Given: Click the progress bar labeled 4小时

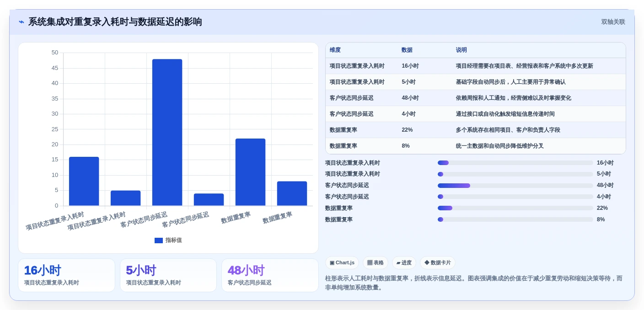Looking at the screenshot, I should pos(515,197).
